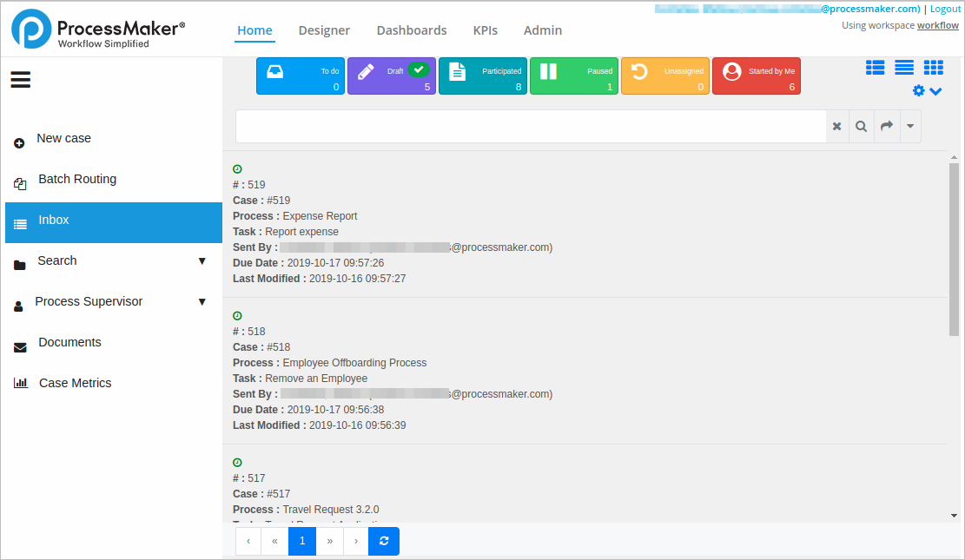965x560 pixels.
Task: Click the To do inbox tile
Action: (x=301, y=76)
